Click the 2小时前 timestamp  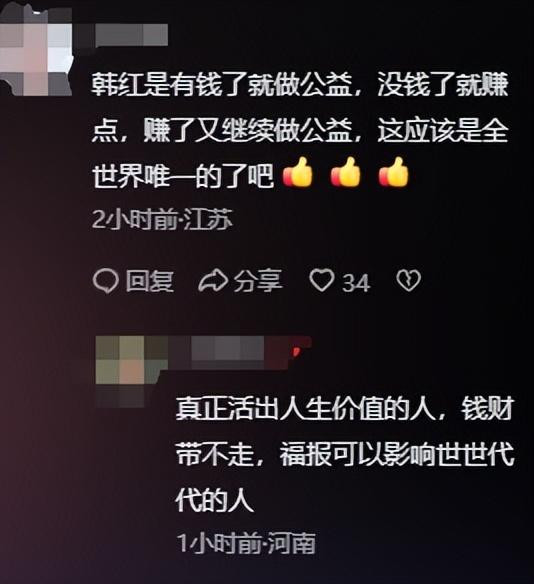tap(134, 219)
